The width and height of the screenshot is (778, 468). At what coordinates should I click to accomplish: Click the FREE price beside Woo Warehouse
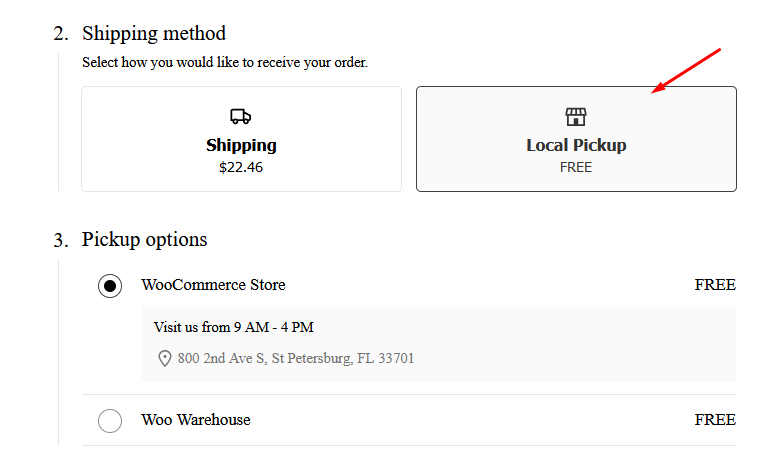click(x=715, y=420)
